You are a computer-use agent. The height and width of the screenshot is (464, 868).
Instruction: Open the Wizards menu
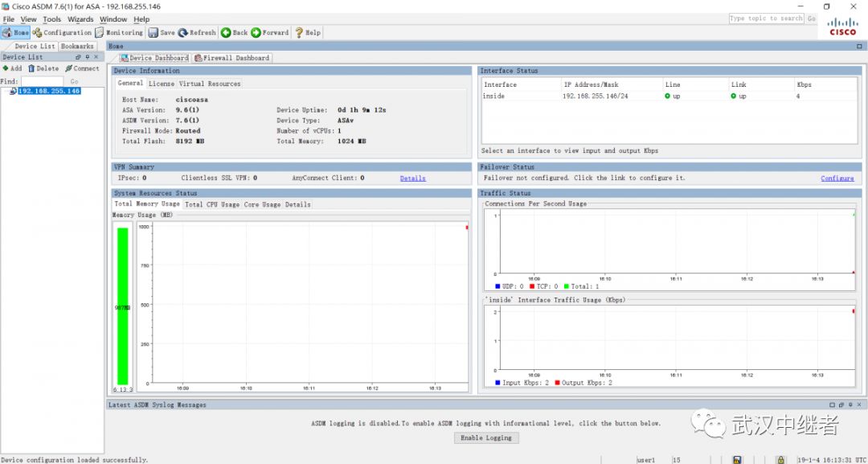(x=81, y=19)
